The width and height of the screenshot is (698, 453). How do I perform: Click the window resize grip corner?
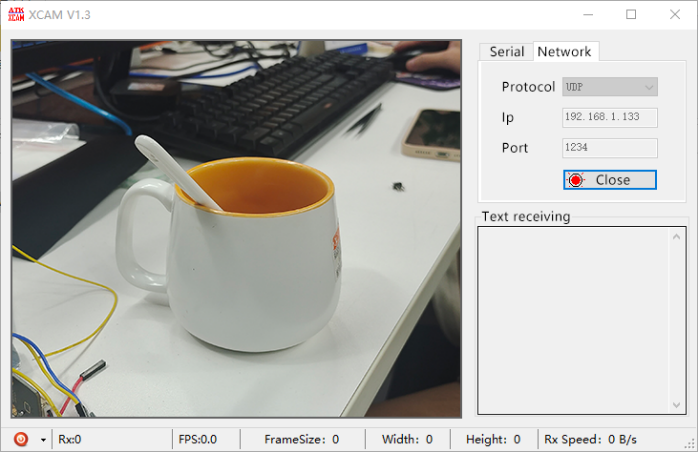pyautogui.click(x=690, y=444)
